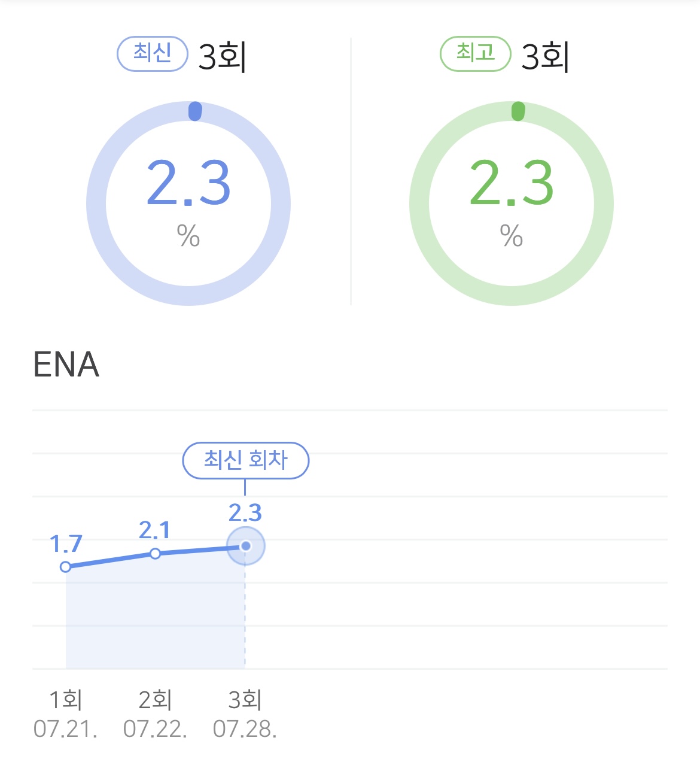Select the episode 2 data point on the line
The height and width of the screenshot is (762, 700).
[x=156, y=554]
